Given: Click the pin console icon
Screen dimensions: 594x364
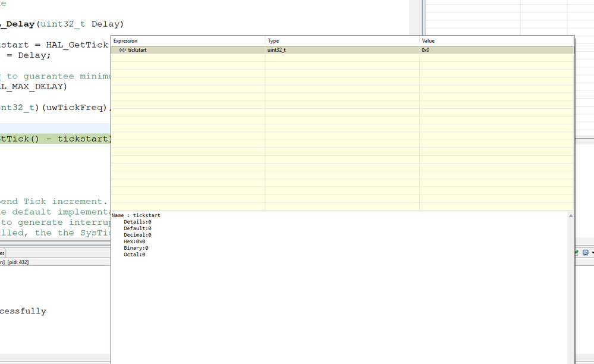Looking at the screenshot, I should pos(577,253).
